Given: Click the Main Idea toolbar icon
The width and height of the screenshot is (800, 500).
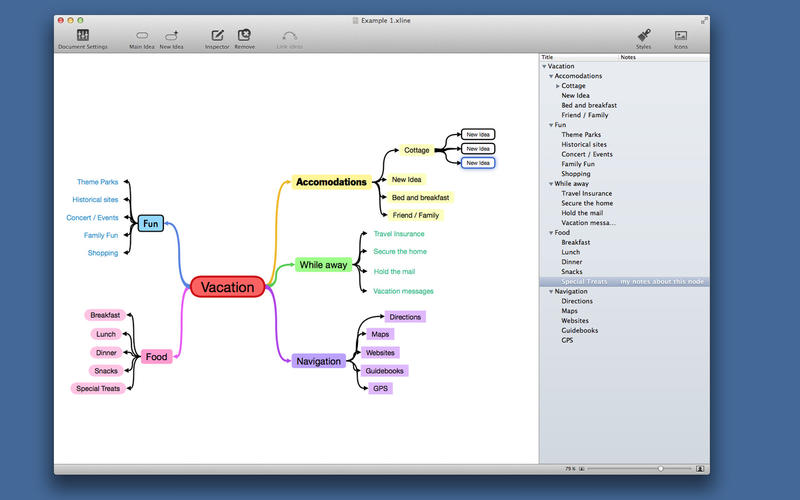Looking at the screenshot, I should (142, 36).
